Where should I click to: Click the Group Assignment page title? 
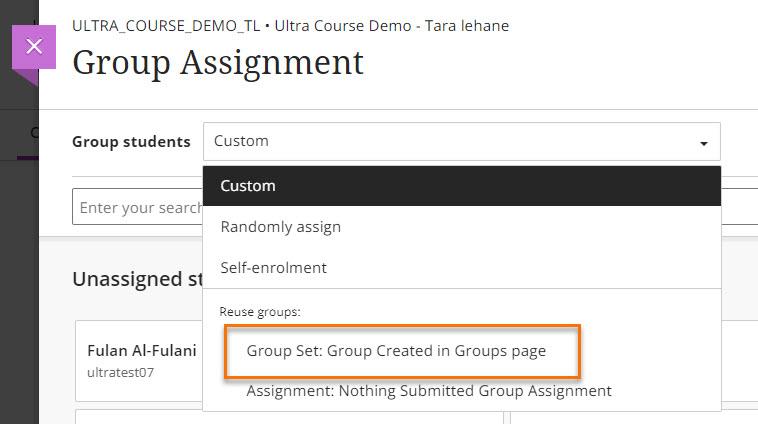tap(218, 63)
